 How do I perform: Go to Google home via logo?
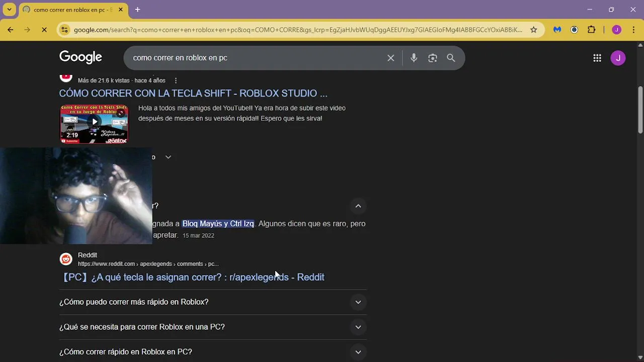80,57
